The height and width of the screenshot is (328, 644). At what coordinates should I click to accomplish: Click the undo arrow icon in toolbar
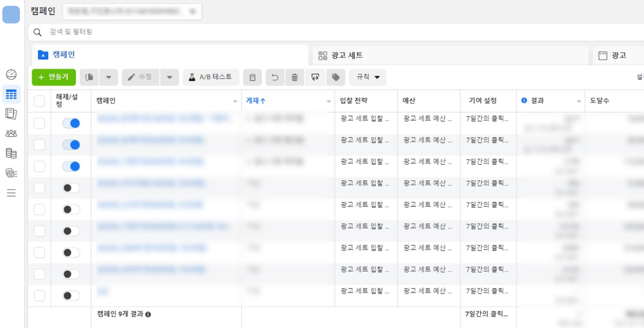coord(275,77)
